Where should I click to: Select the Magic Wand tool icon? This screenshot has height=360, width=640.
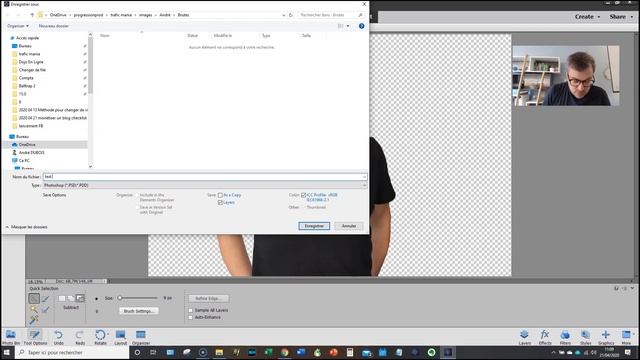34,309
